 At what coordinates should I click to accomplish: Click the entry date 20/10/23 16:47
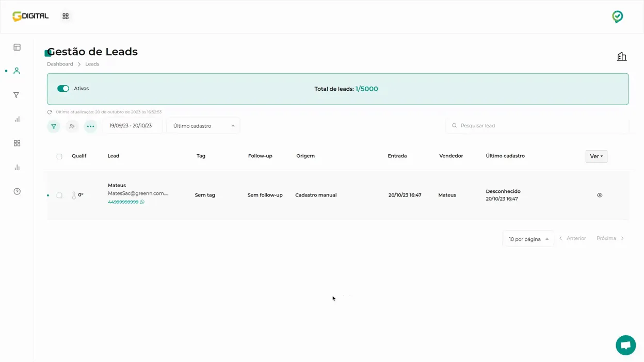tap(405, 195)
